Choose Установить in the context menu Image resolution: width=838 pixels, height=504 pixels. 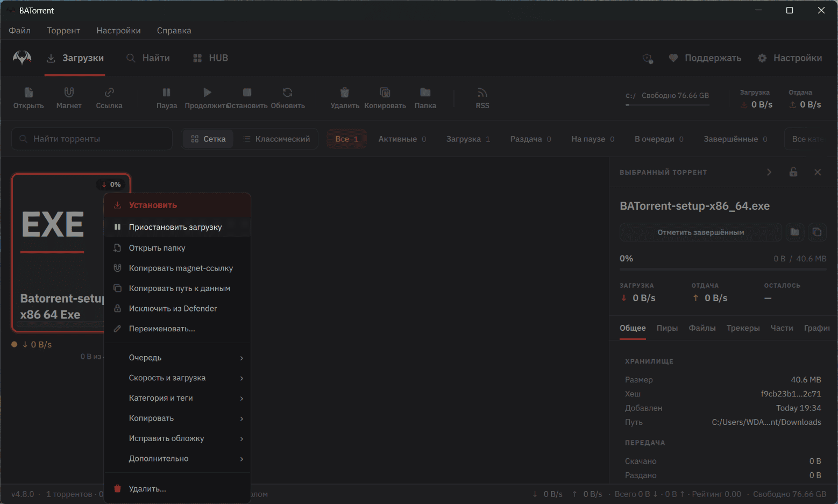[x=177, y=205]
